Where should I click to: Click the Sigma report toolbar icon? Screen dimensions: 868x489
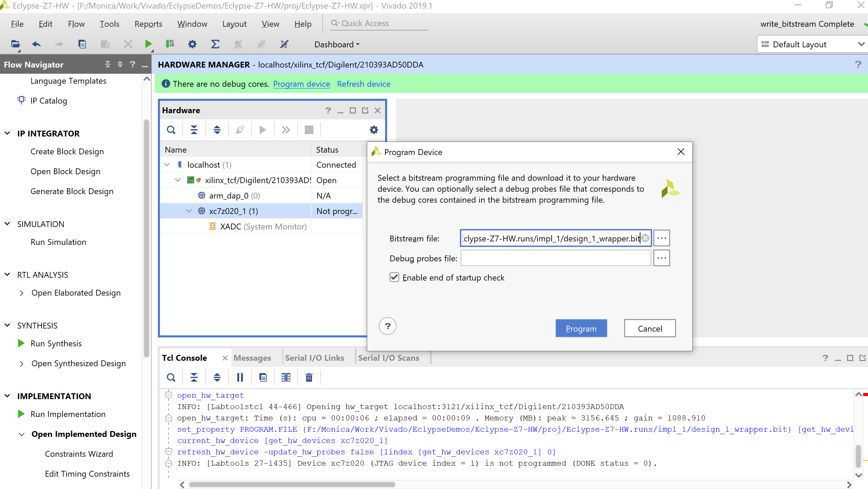coord(215,44)
